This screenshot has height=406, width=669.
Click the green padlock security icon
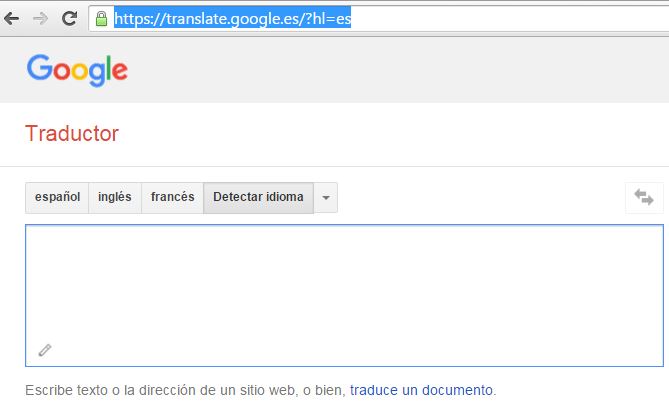102,19
